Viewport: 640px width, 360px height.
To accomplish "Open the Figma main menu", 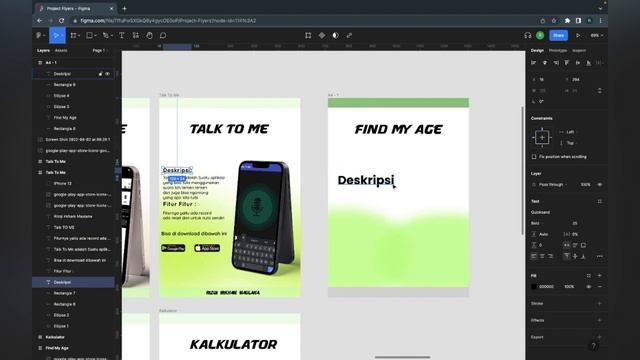I will point(40,36).
